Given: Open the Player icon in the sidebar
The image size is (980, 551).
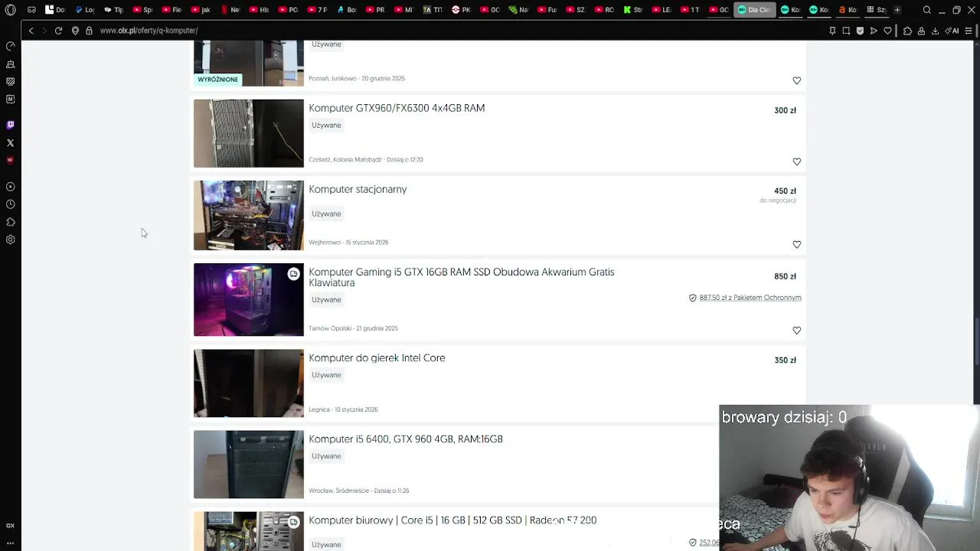Looking at the screenshot, I should pos(10,187).
